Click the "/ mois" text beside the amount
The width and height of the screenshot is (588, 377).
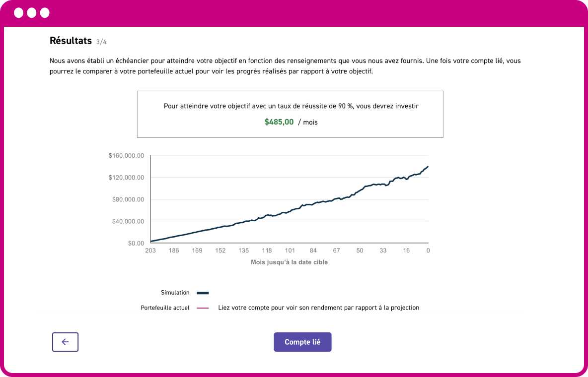pos(308,122)
